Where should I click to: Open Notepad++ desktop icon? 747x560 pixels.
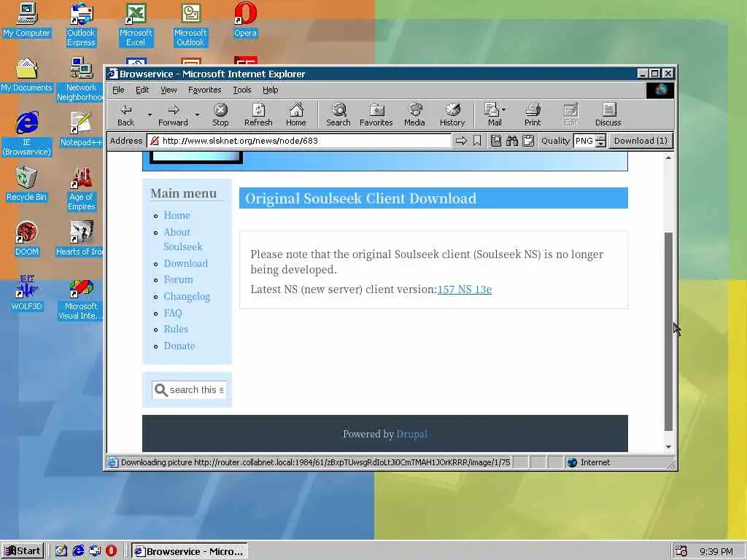click(x=81, y=129)
